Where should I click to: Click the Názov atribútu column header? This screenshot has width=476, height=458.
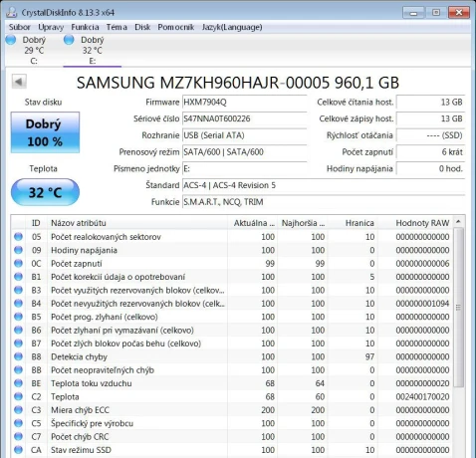(x=137, y=223)
